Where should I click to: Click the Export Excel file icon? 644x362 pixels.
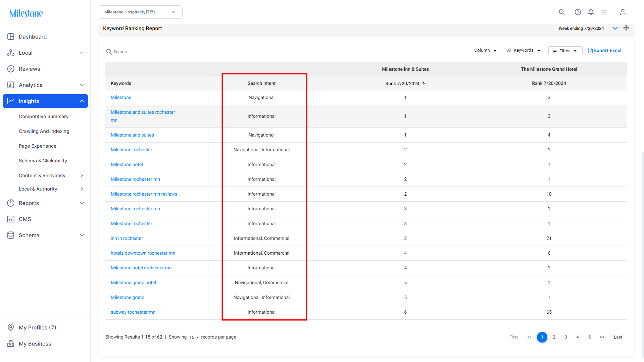[590, 50]
